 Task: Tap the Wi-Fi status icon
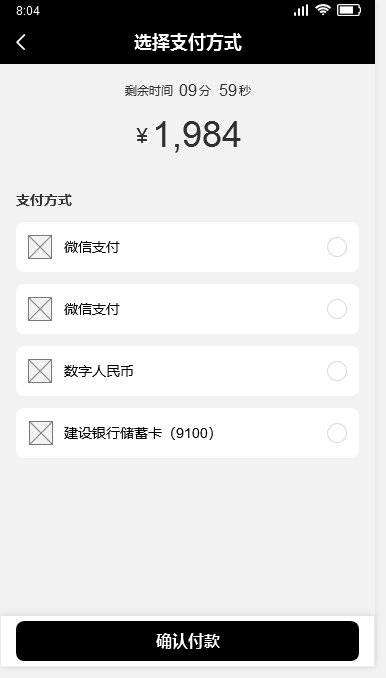pos(323,10)
